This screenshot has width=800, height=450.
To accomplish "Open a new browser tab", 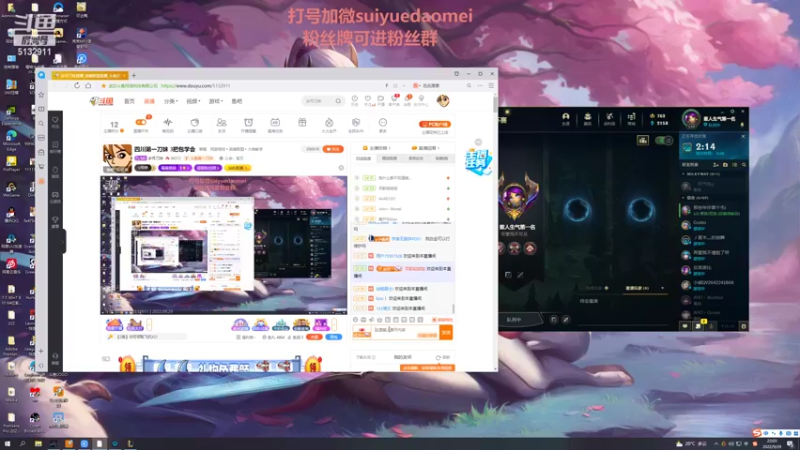I will (x=134, y=76).
